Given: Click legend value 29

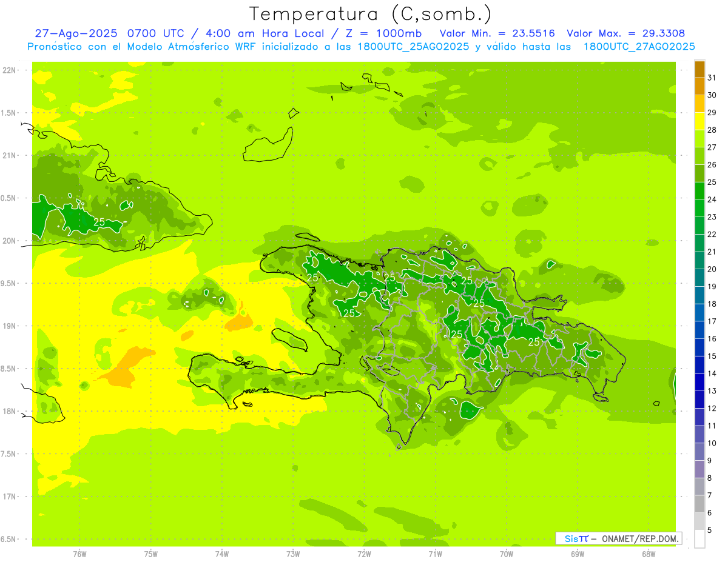Looking at the screenshot, I should 712,113.
